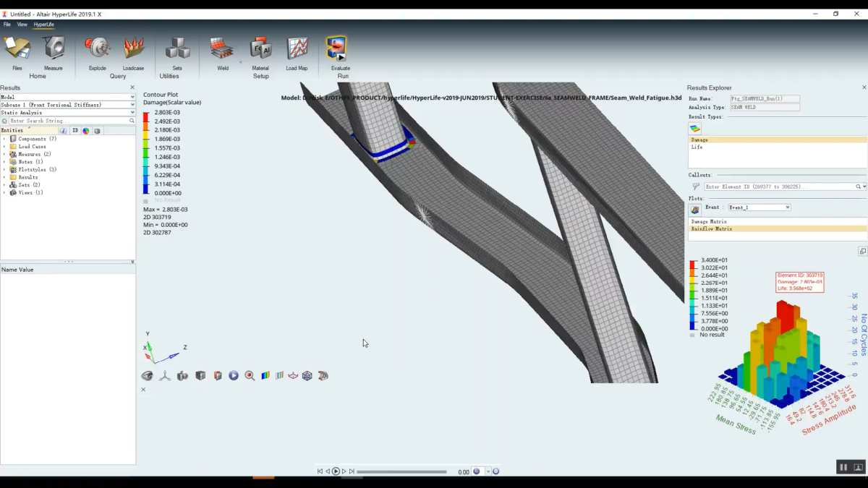Switch to the HyperLife tab
The width and height of the screenshot is (868, 488).
pyautogui.click(x=44, y=25)
